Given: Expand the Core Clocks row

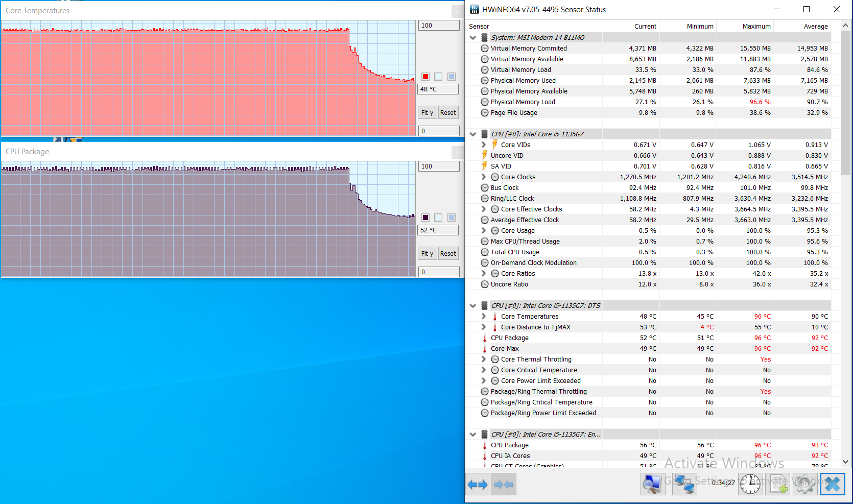Looking at the screenshot, I should [x=484, y=177].
